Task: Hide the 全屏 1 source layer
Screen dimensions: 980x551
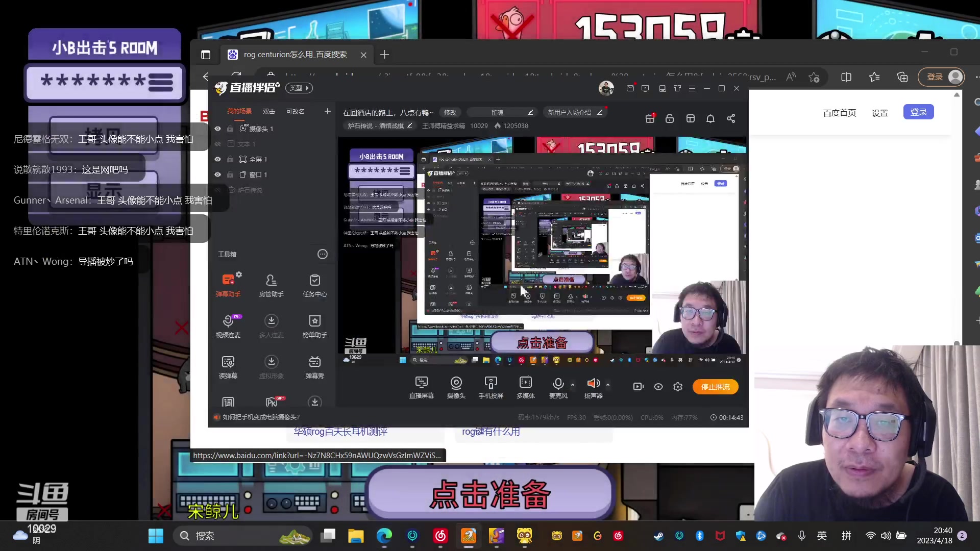Action: (x=217, y=159)
